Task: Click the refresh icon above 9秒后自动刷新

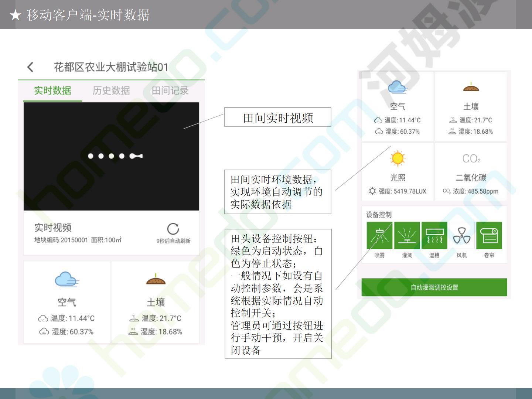Action: pos(173,229)
